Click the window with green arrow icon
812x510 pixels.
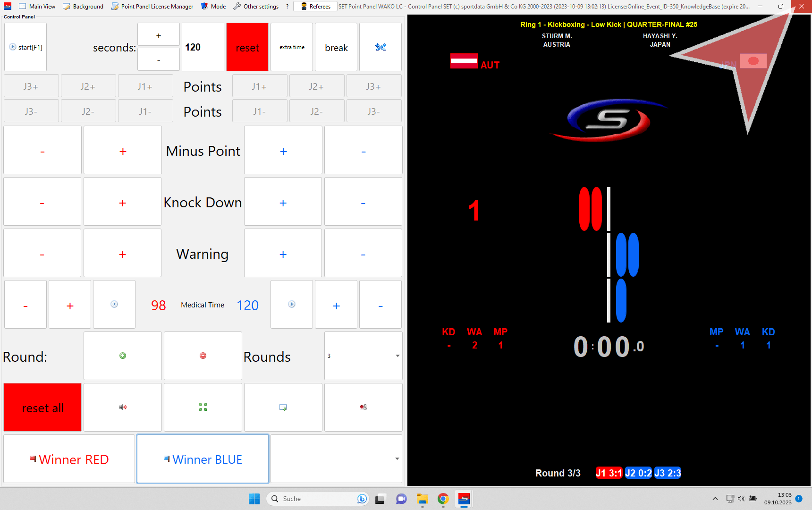tap(283, 407)
